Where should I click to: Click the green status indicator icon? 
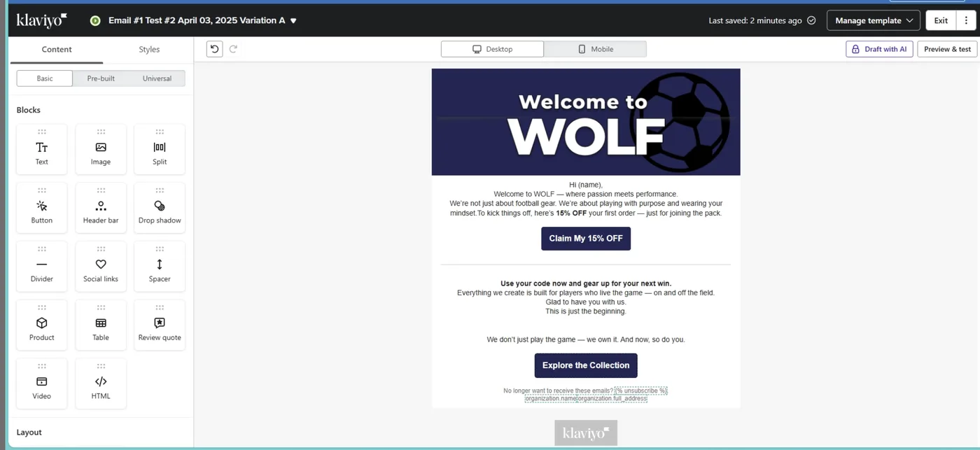pos(95,20)
